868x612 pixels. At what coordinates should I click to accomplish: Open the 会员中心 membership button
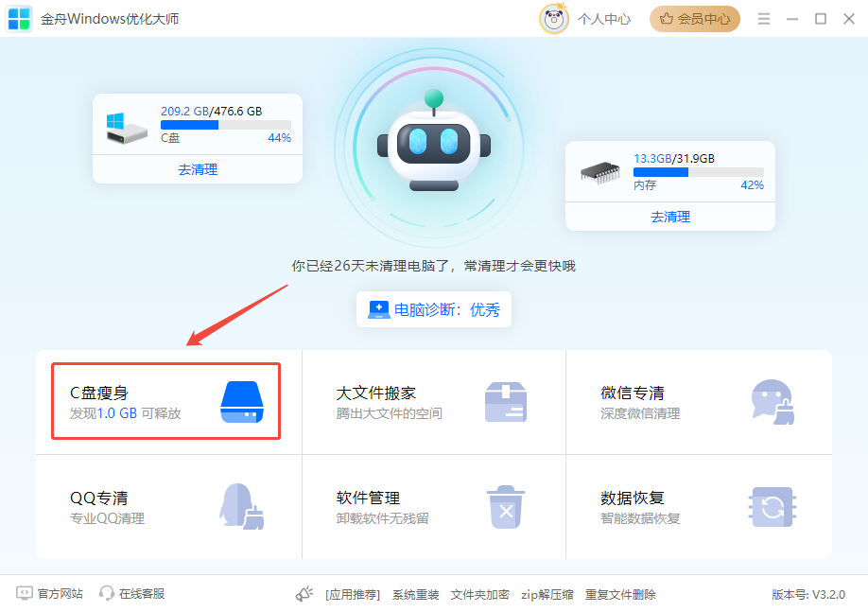[x=695, y=19]
